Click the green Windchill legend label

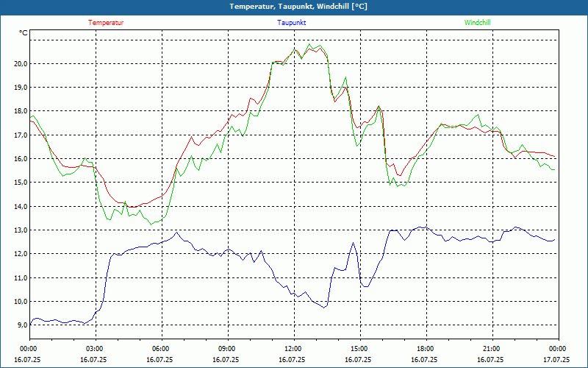477,23
